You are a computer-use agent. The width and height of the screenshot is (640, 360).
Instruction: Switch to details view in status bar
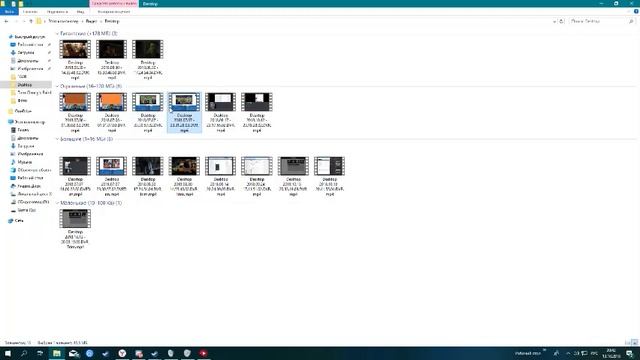click(x=627, y=342)
